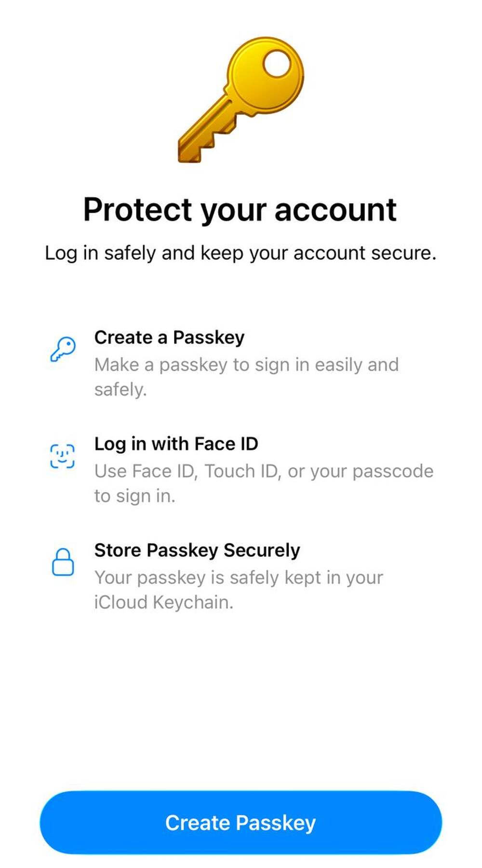The width and height of the screenshot is (482, 868).
Task: Tap the 'Make a passkey to sign in' description
Action: click(x=246, y=365)
